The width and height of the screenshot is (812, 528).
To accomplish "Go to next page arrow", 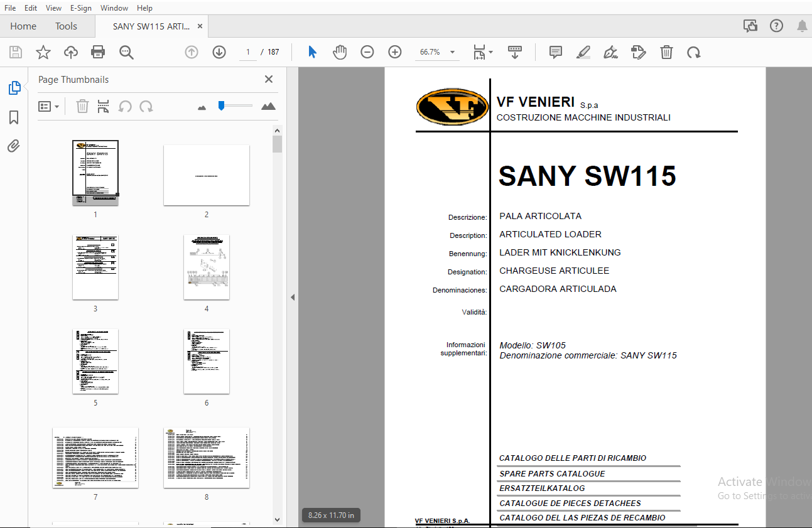I will coord(219,52).
